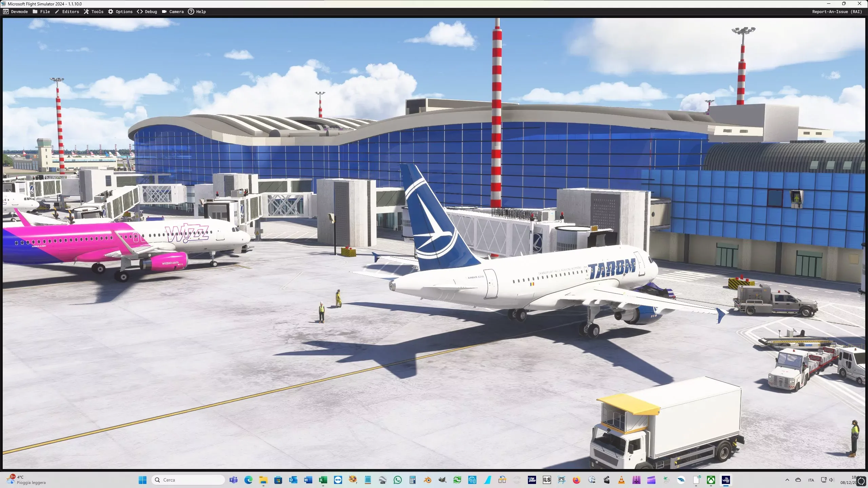The image size is (868, 488).
Task: Open TeamViewer from the taskbar
Action: coord(338,480)
